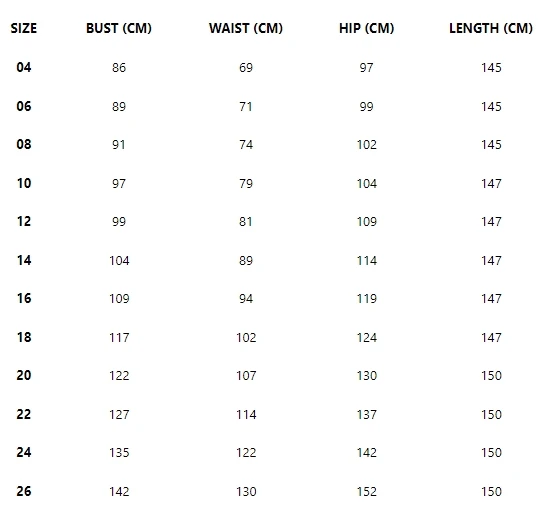Select size 24 row label
The image size is (541, 511).
24,452
